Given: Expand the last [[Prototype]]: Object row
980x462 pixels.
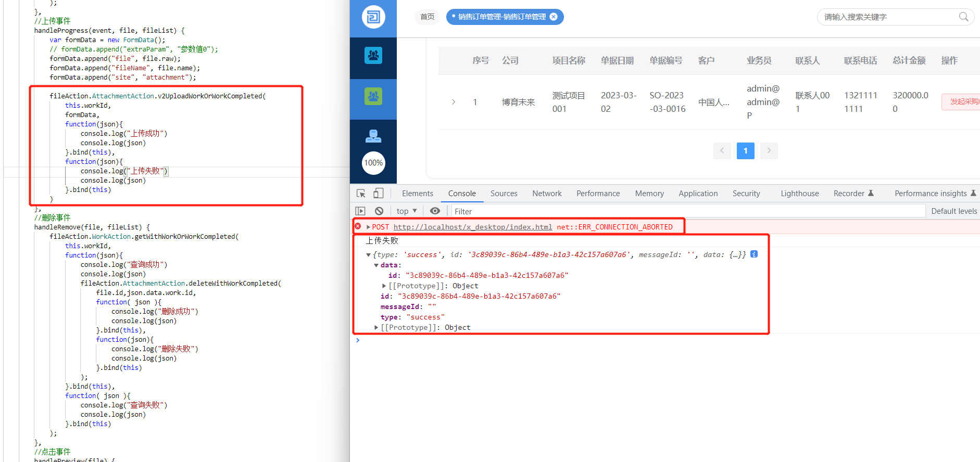Looking at the screenshot, I should coord(376,328).
